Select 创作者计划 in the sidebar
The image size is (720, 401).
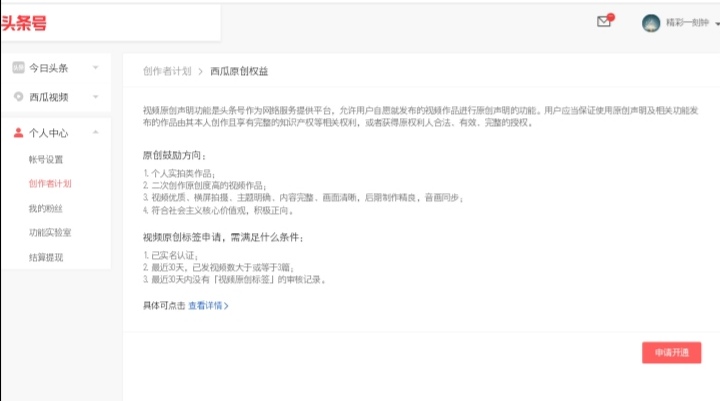point(50,183)
